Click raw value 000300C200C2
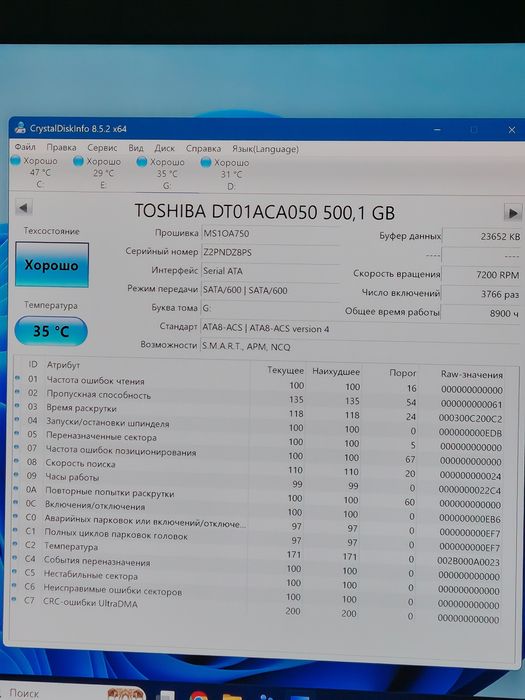 pyautogui.click(x=470, y=418)
